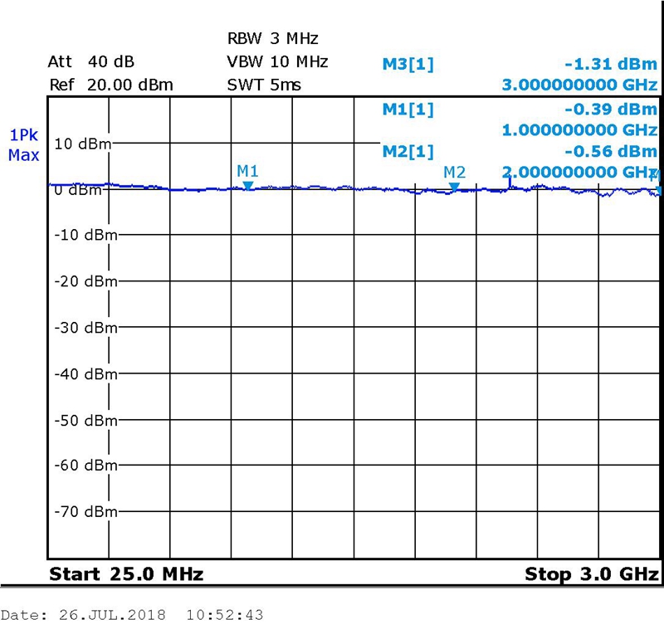Select the 1.000000000 GHz marker frequency
Viewport: 664px width, 644px height.
(579, 129)
